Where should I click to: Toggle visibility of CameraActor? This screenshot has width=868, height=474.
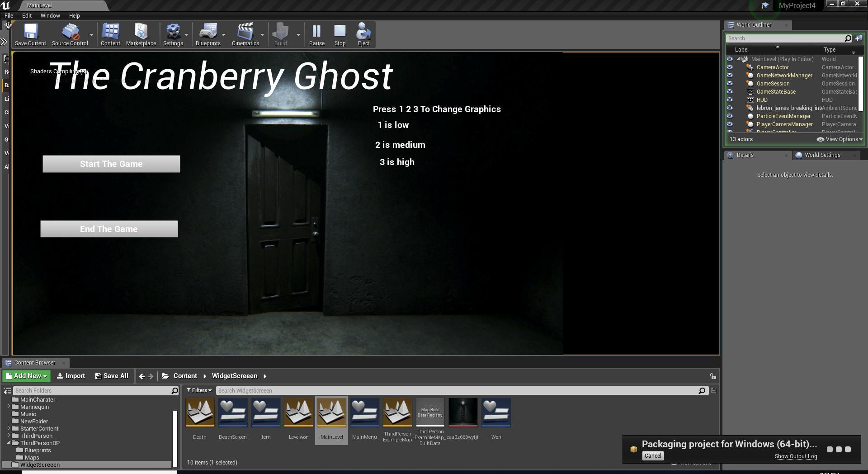pos(730,67)
